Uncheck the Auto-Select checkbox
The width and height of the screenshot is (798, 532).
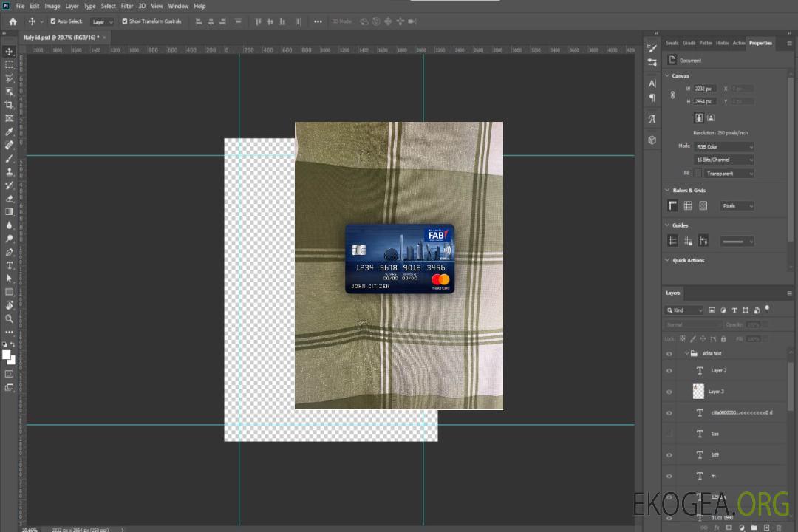point(52,21)
